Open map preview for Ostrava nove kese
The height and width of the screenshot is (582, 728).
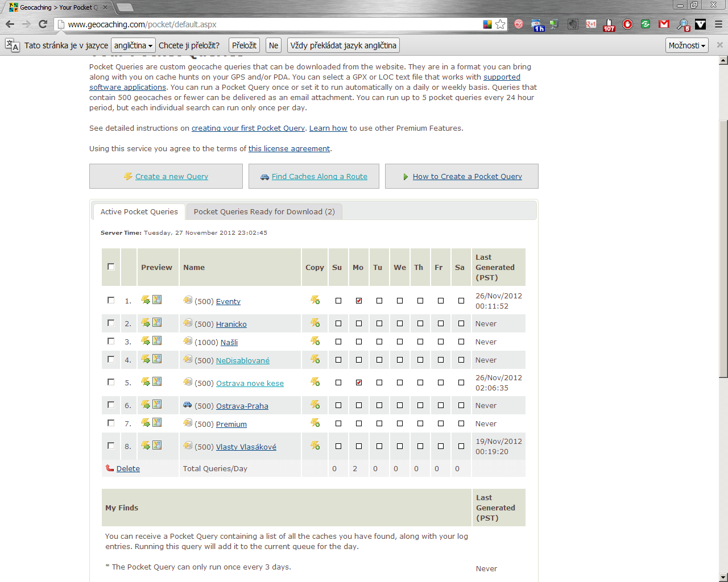point(157,381)
